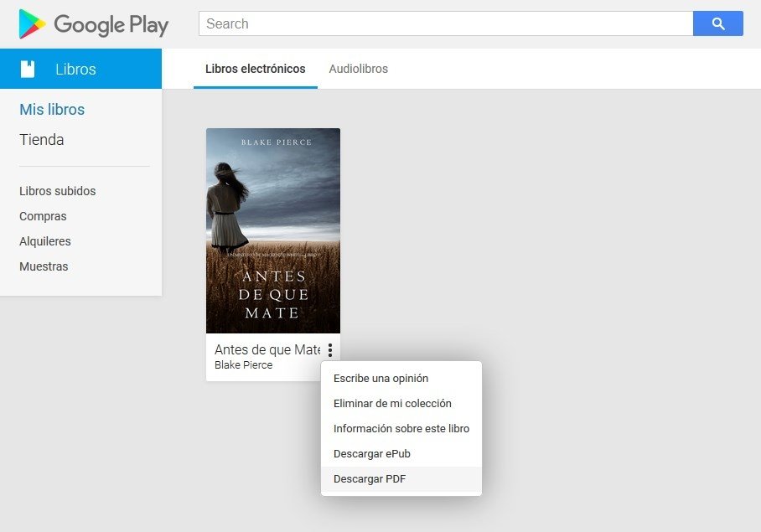The width and height of the screenshot is (761, 532).
Task: Click the Blake Pierce author name under the book
Action: pos(243,365)
